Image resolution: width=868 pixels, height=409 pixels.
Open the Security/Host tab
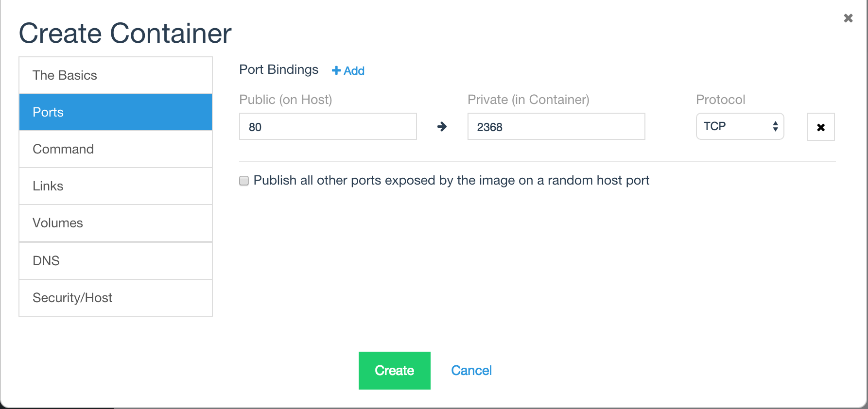pyautogui.click(x=116, y=298)
